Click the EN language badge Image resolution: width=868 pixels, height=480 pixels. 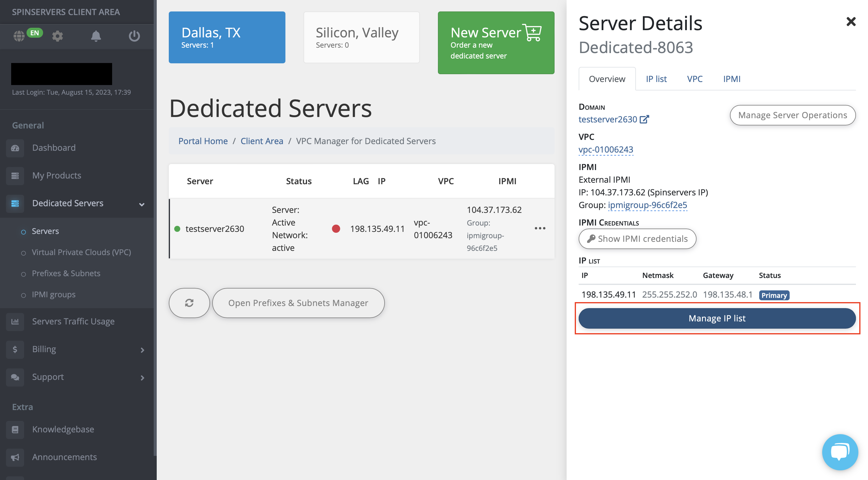(x=35, y=33)
